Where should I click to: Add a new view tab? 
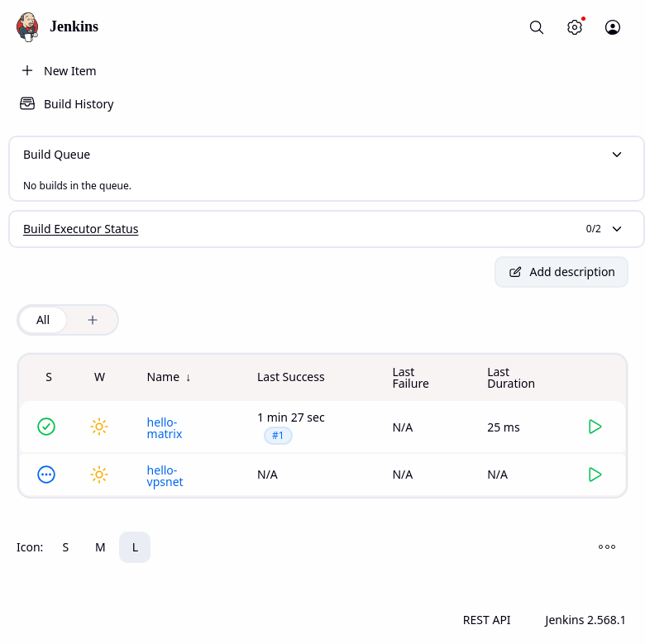[x=93, y=320]
